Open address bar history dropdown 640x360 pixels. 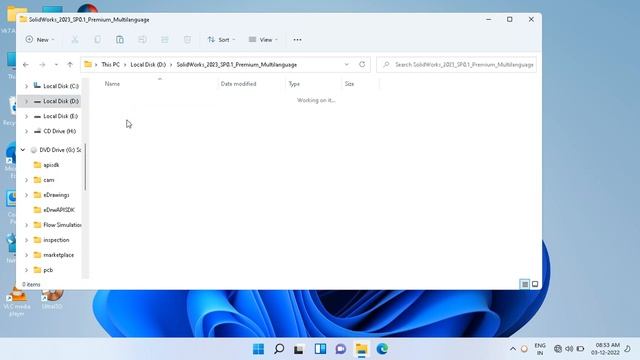347,64
